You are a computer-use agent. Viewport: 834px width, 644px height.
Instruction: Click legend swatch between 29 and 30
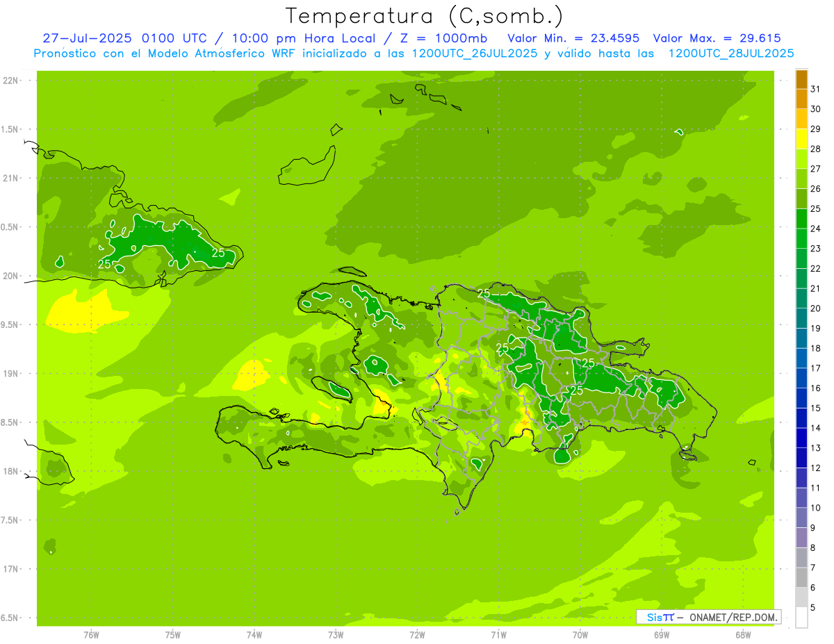801,119
